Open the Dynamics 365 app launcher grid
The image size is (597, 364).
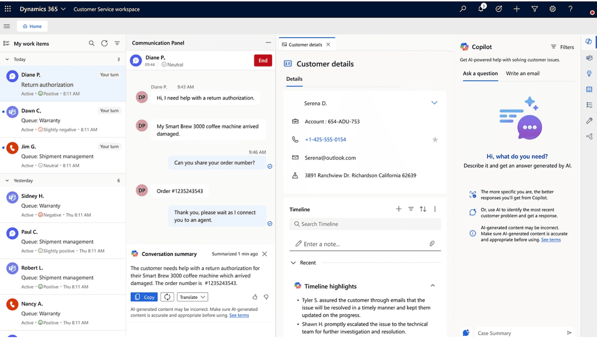8,9
